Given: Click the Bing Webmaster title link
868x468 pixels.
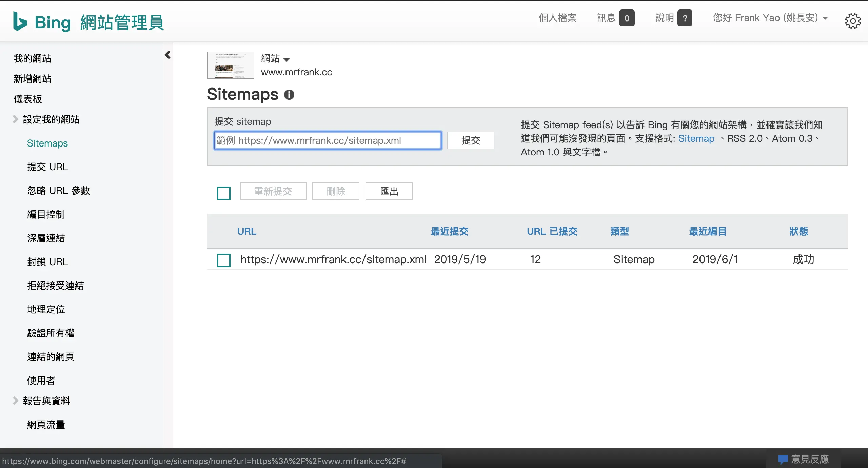Looking at the screenshot, I should (99, 22).
